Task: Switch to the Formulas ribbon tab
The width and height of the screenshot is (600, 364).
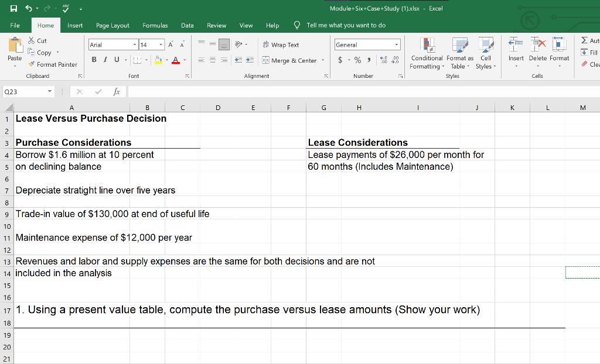Action: pos(155,25)
